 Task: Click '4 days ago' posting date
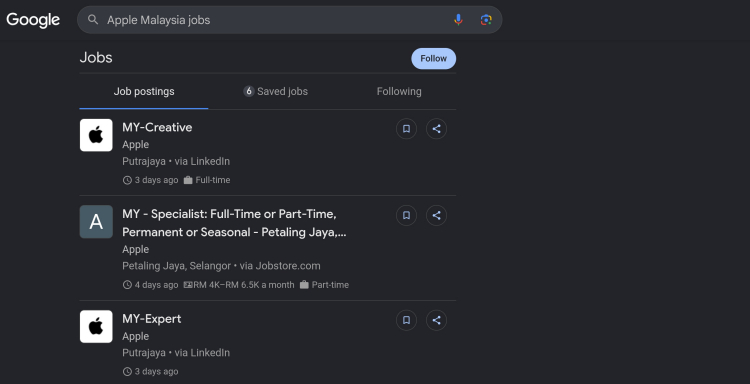click(156, 285)
